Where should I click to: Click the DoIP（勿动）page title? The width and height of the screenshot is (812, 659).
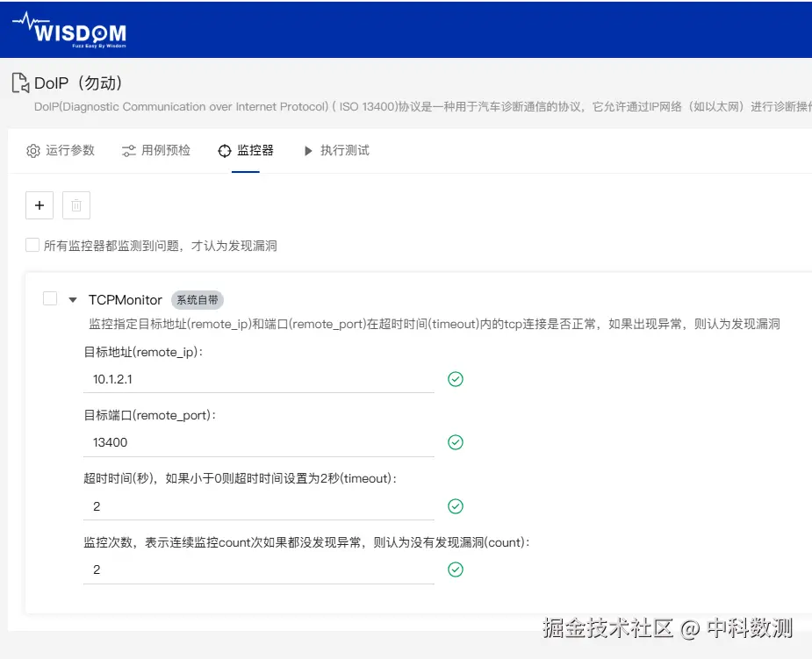[77, 82]
